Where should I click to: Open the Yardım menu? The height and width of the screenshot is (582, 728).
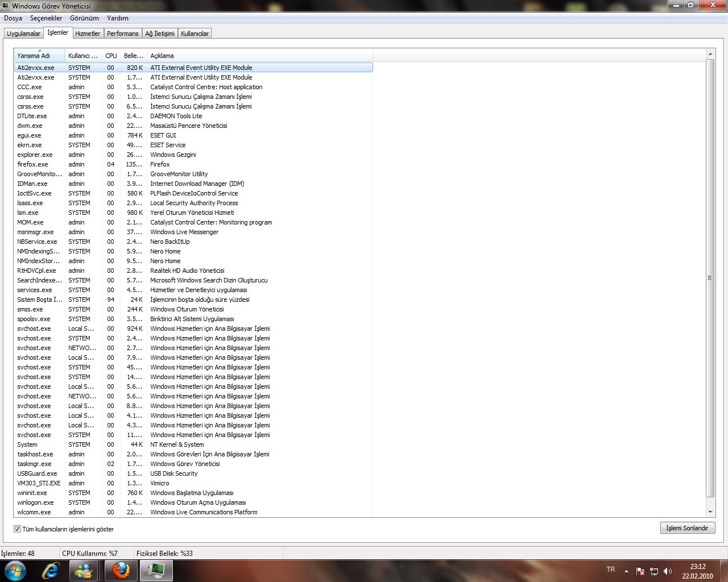tap(118, 18)
